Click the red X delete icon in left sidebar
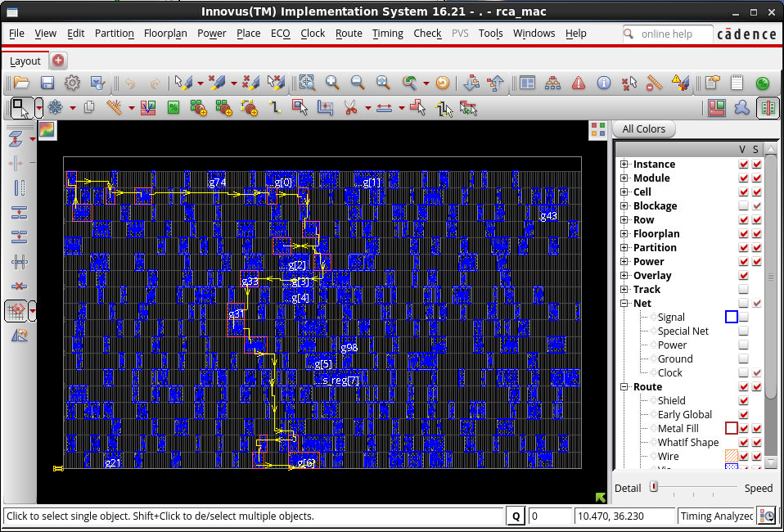The height and width of the screenshot is (532, 784). pyautogui.click(x=19, y=286)
